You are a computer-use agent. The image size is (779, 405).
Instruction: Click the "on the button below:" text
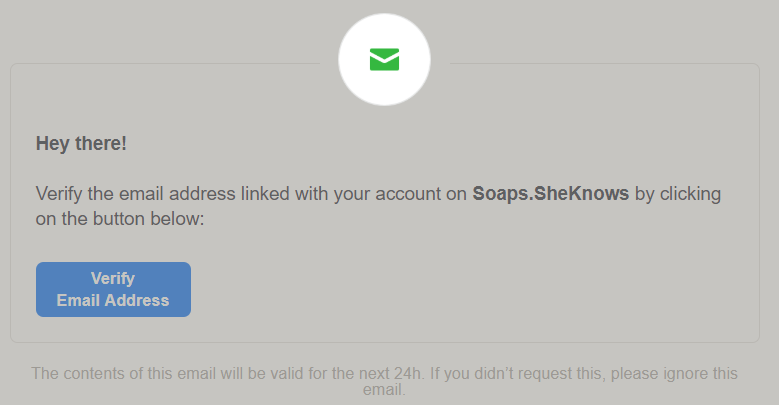(x=120, y=217)
